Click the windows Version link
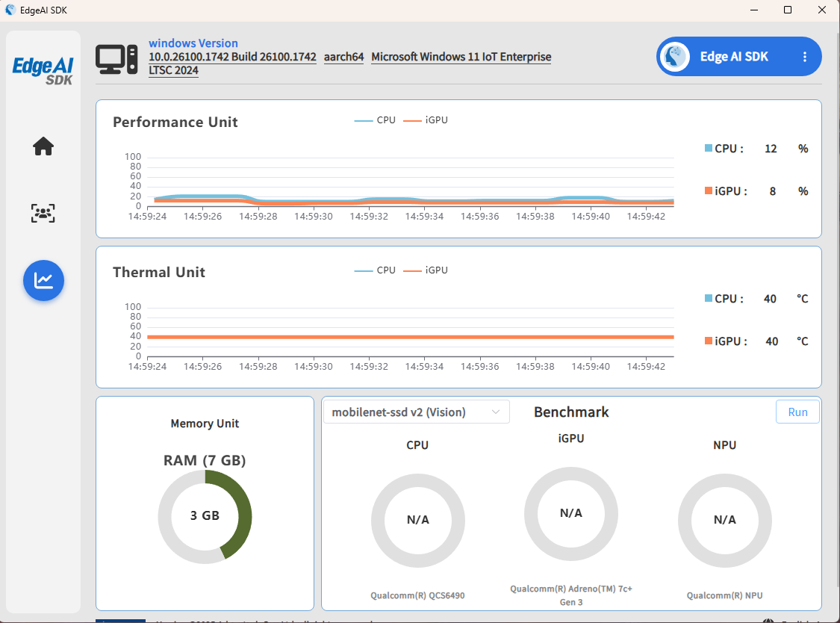 point(193,43)
